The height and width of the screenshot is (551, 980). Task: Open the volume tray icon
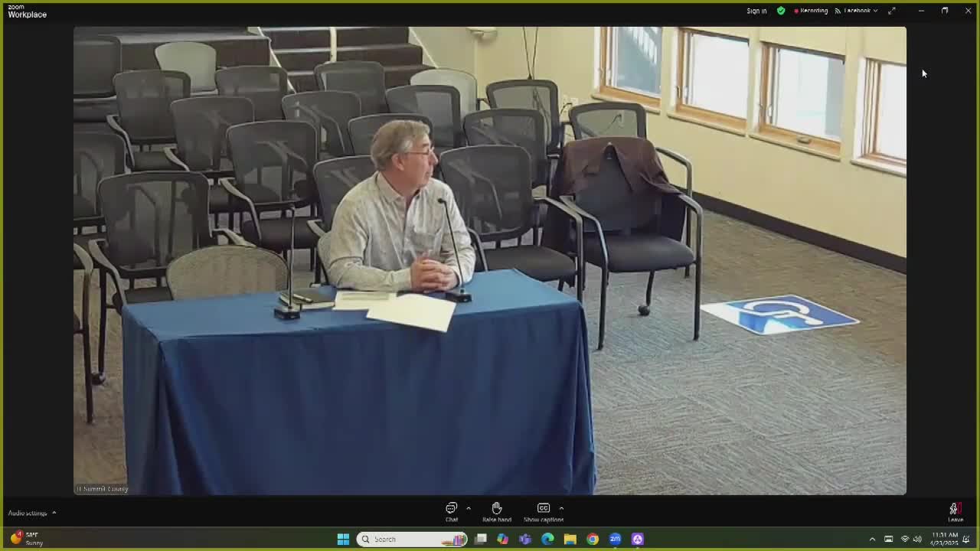pos(917,539)
